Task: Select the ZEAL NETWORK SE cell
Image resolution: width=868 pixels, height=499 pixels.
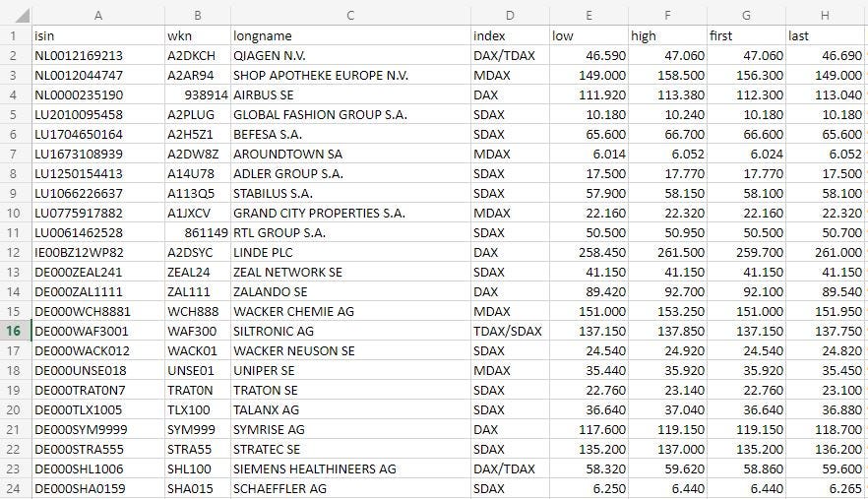Action: pos(350,272)
